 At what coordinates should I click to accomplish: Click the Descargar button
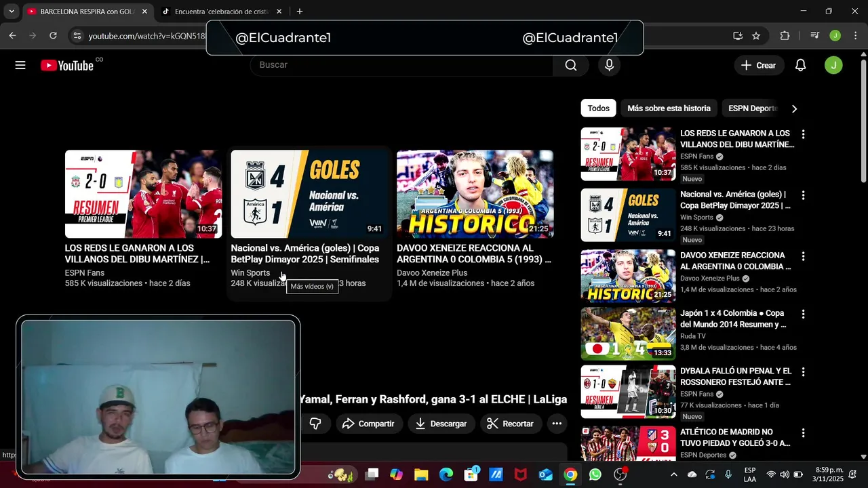(x=441, y=424)
